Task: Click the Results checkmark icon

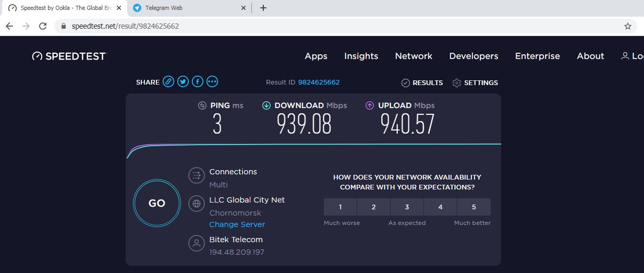Action: pos(405,82)
